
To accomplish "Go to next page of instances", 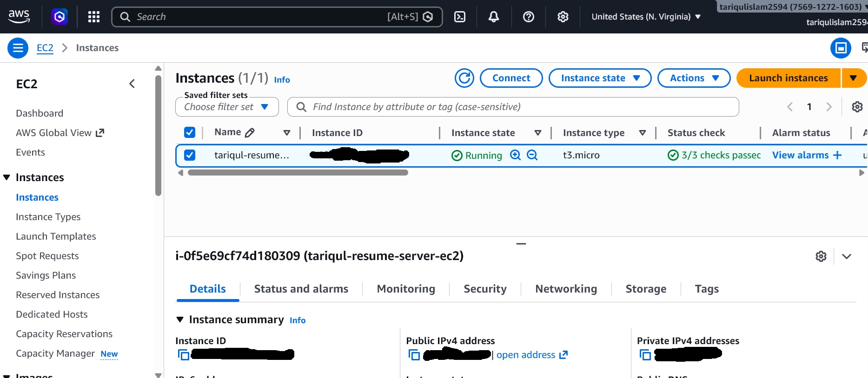I will point(829,107).
